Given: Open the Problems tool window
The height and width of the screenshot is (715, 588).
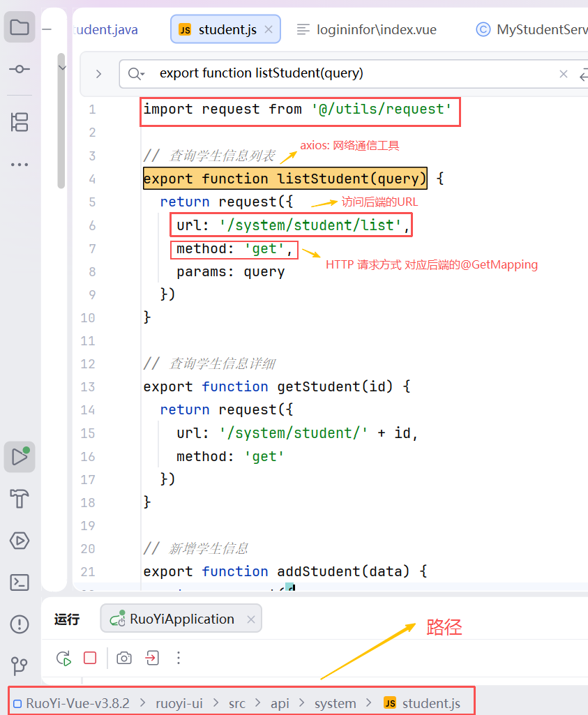Looking at the screenshot, I should (x=20, y=624).
